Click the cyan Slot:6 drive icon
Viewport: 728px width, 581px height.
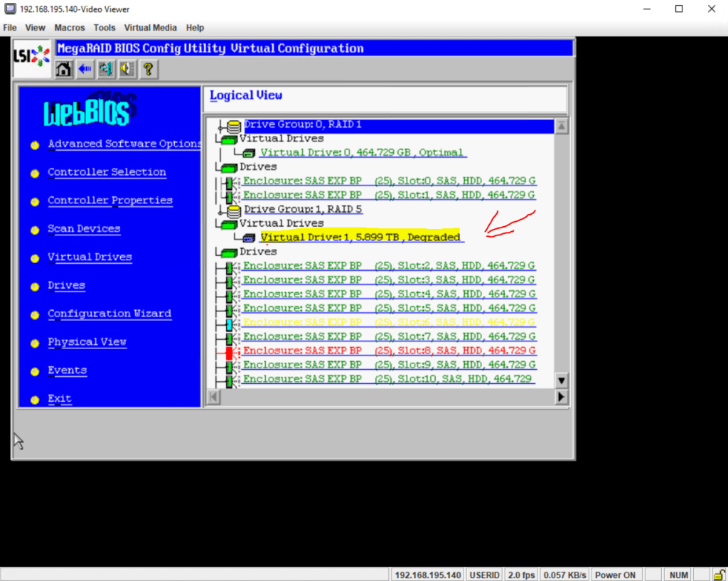230,324
